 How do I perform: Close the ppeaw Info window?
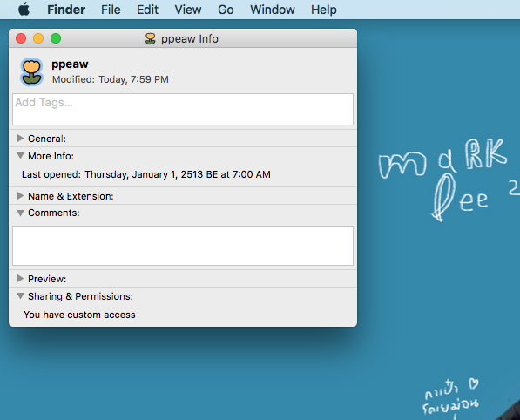[x=21, y=38]
